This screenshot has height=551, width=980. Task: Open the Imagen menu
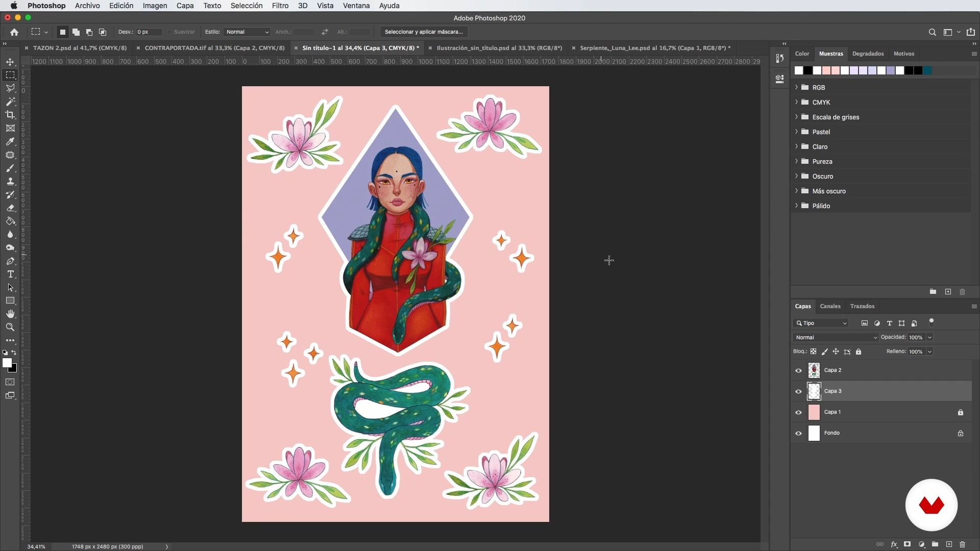tap(155, 6)
